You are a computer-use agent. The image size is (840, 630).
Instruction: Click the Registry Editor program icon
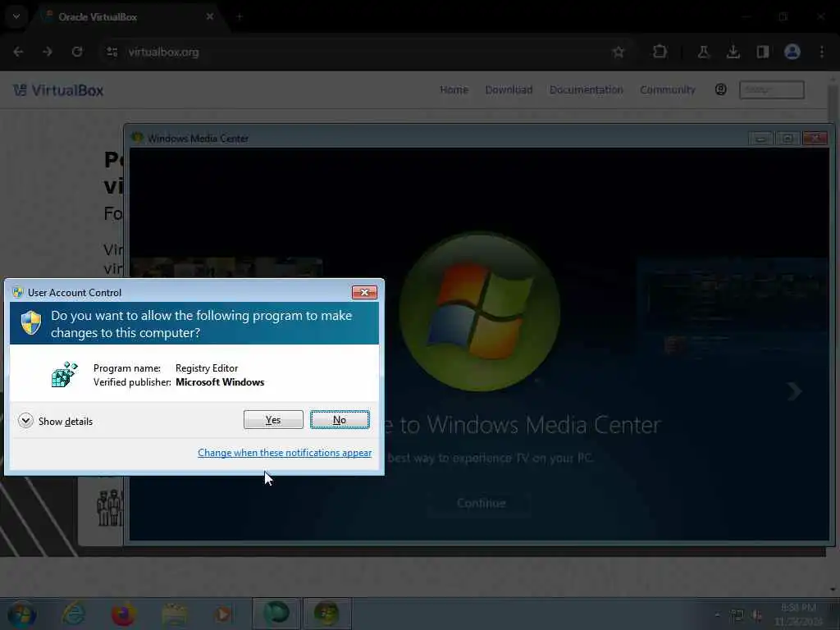(x=65, y=374)
